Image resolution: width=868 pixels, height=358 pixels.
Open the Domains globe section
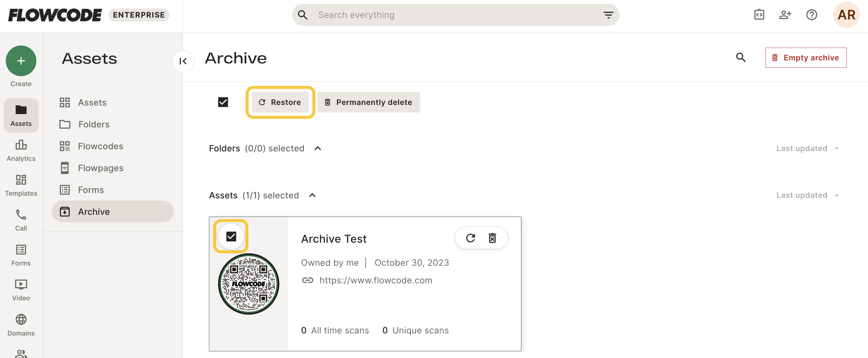tap(21, 325)
